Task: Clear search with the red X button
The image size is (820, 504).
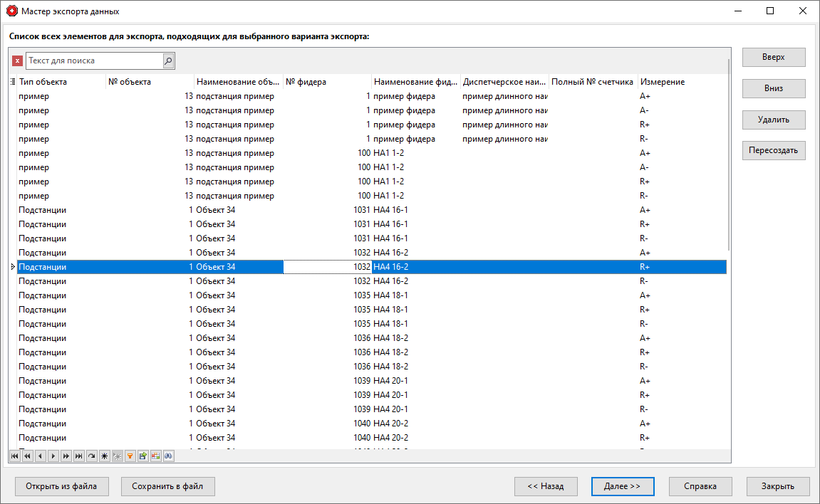Action: pyautogui.click(x=18, y=61)
